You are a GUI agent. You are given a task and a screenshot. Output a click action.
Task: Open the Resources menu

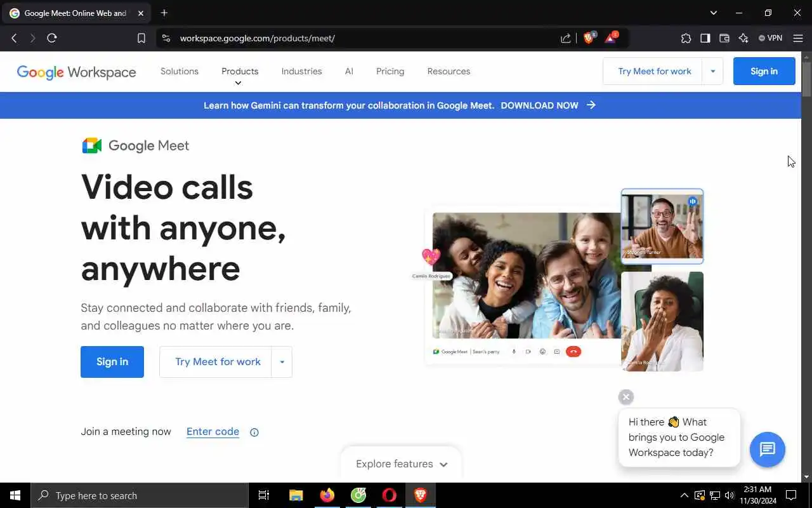pos(449,71)
